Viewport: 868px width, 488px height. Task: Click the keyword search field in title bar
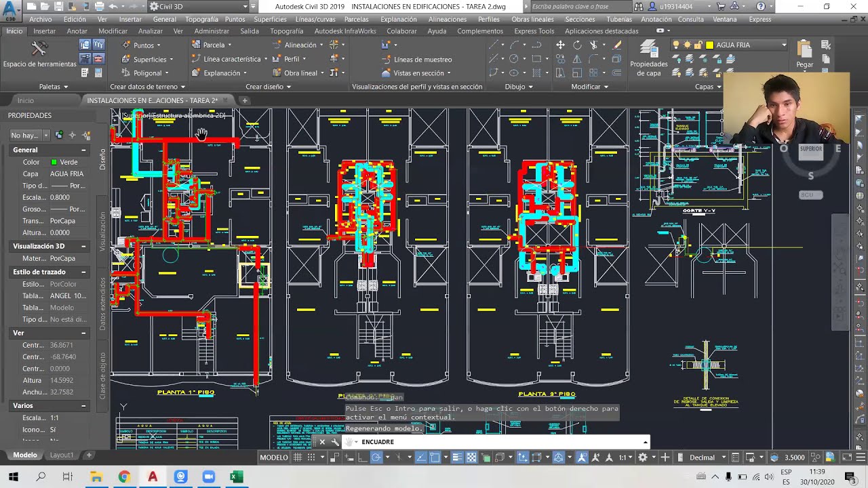[578, 6]
